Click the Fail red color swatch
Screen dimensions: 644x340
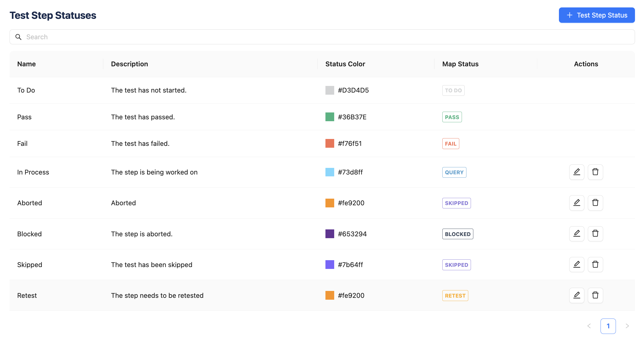click(330, 143)
